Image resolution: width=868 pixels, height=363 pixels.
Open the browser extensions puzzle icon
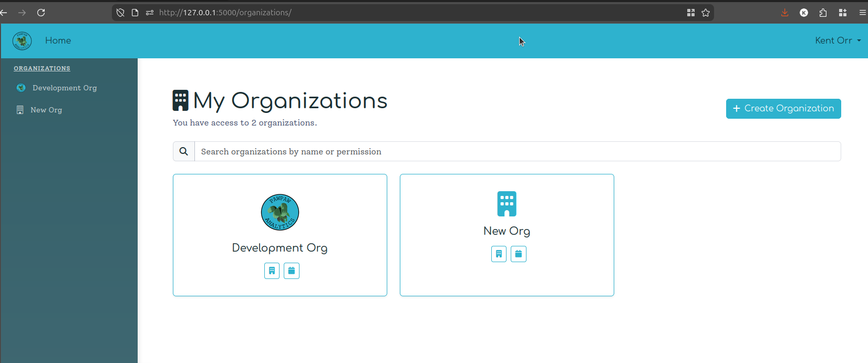coord(823,13)
